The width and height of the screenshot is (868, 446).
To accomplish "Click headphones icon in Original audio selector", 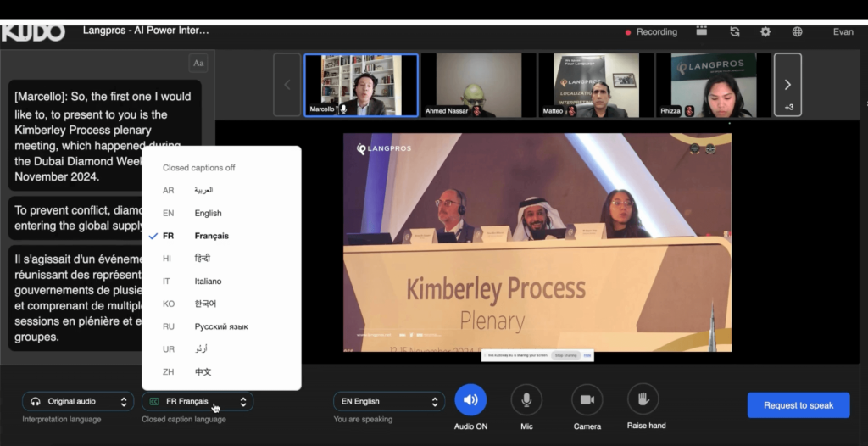I will [x=36, y=402].
